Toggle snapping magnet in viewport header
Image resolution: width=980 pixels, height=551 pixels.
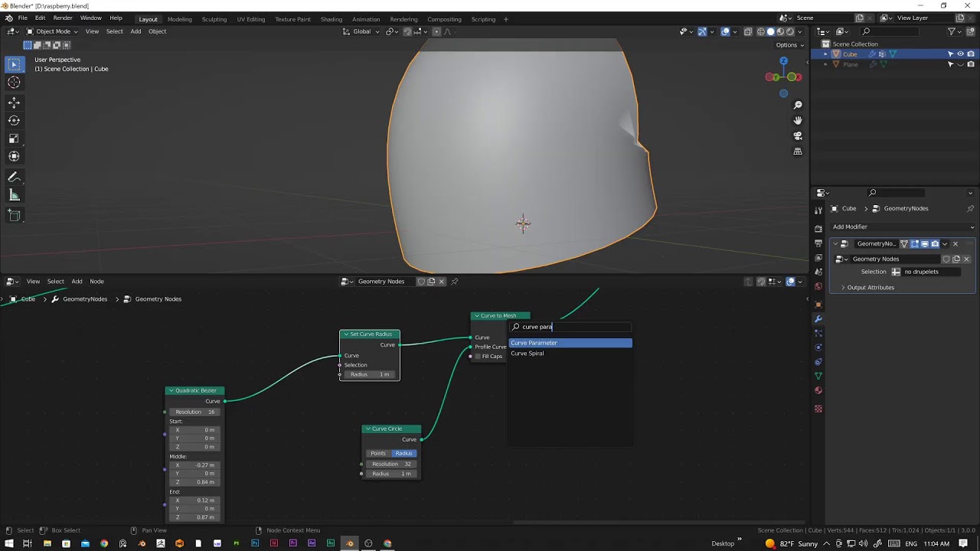click(x=407, y=31)
